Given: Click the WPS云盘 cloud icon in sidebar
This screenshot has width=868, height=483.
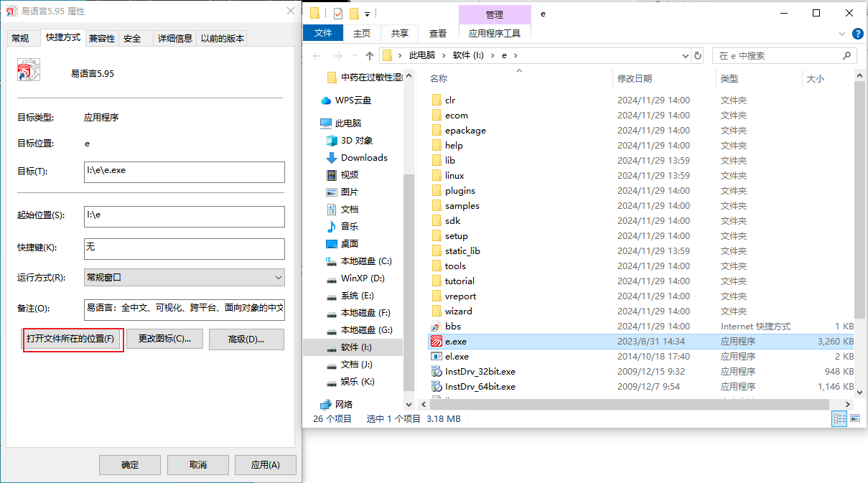Looking at the screenshot, I should pyautogui.click(x=326, y=100).
